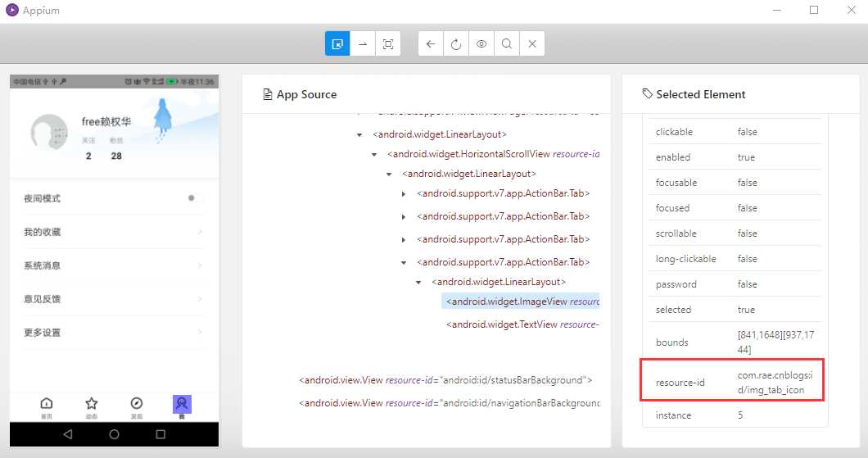
Task: Tap Android back triangle button
Action: (67, 434)
